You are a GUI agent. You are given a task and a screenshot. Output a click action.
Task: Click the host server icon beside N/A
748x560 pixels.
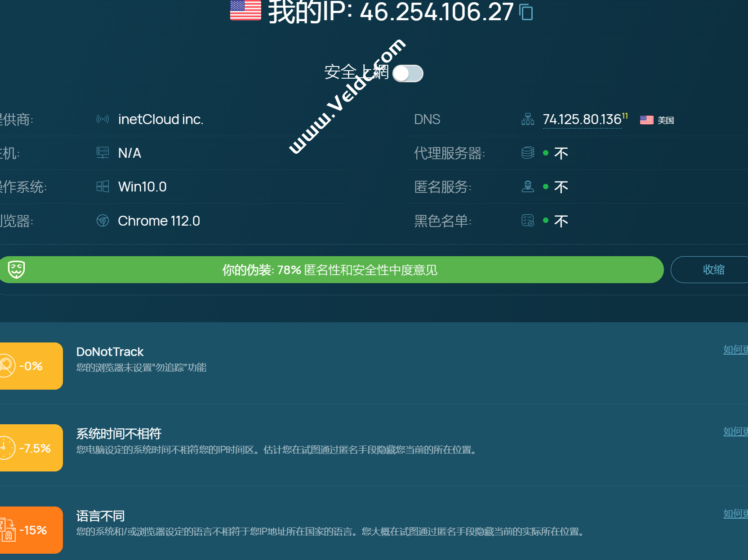pos(102,153)
